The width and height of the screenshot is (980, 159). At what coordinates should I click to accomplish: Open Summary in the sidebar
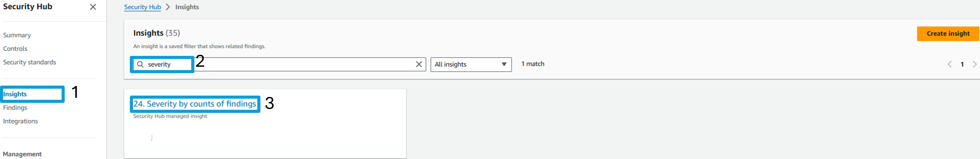(x=17, y=35)
